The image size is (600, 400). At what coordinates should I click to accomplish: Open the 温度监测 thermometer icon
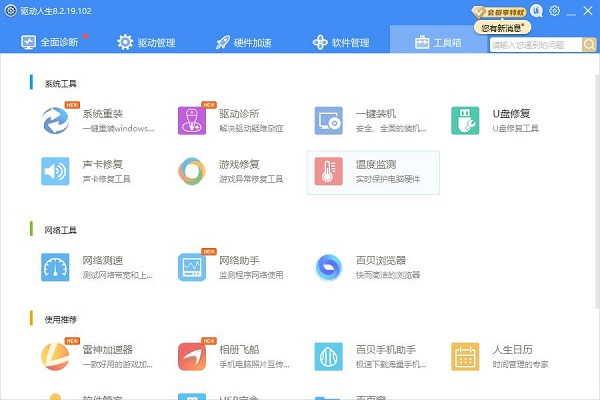pyautogui.click(x=329, y=171)
